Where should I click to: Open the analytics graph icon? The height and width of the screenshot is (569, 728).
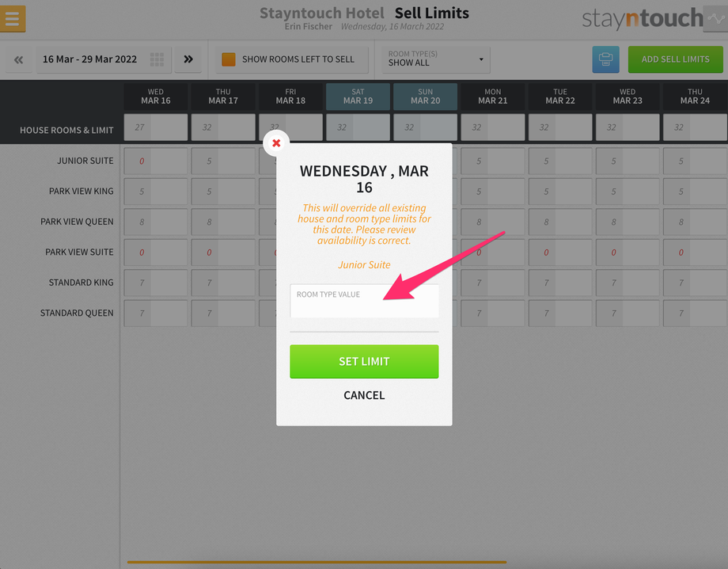tap(715, 19)
